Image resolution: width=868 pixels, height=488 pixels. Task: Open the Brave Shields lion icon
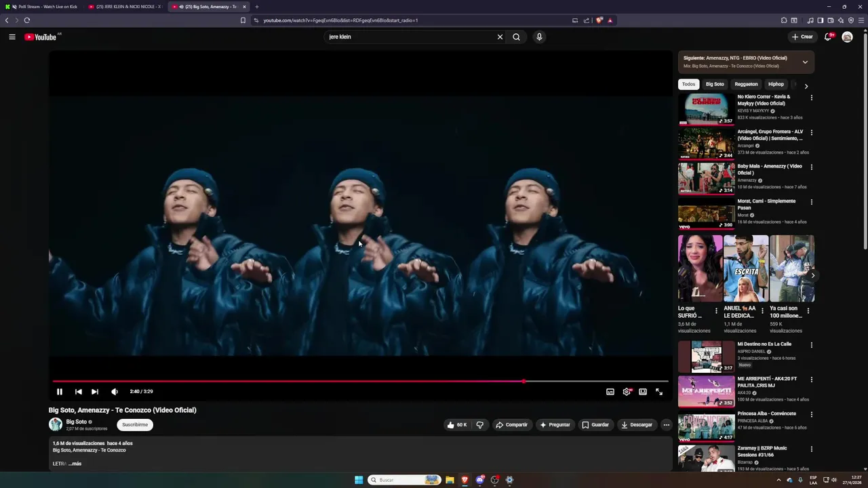pyautogui.click(x=599, y=20)
